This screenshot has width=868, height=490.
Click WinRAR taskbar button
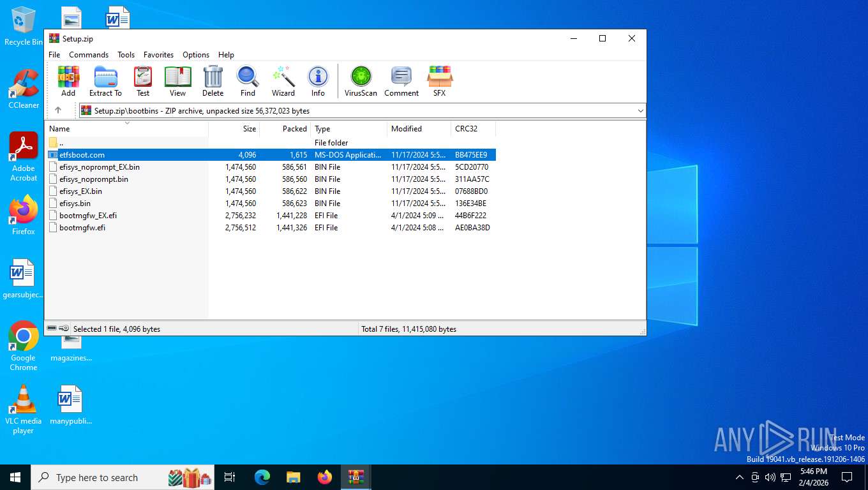356,477
